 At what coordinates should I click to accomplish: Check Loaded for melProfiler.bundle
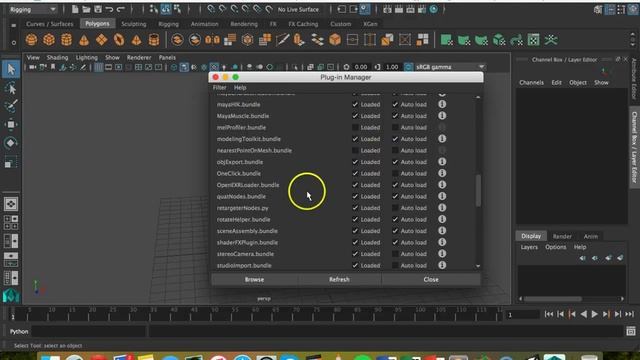[355, 127]
